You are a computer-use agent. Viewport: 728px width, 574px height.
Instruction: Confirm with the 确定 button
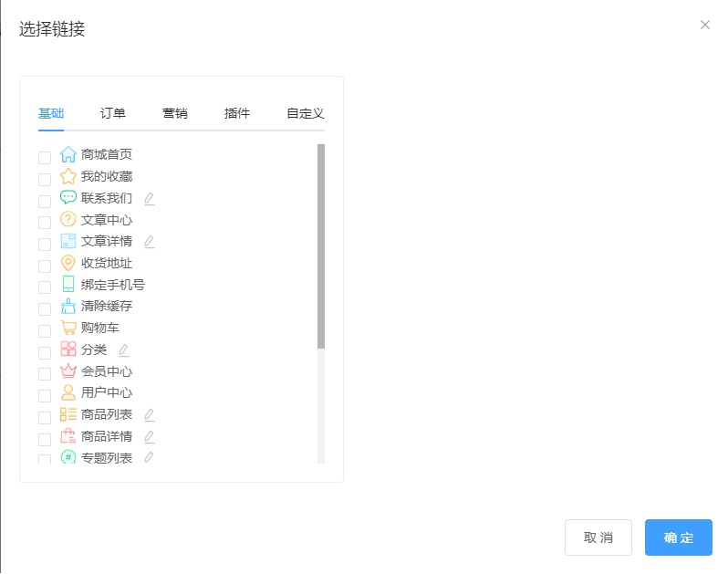click(x=679, y=537)
